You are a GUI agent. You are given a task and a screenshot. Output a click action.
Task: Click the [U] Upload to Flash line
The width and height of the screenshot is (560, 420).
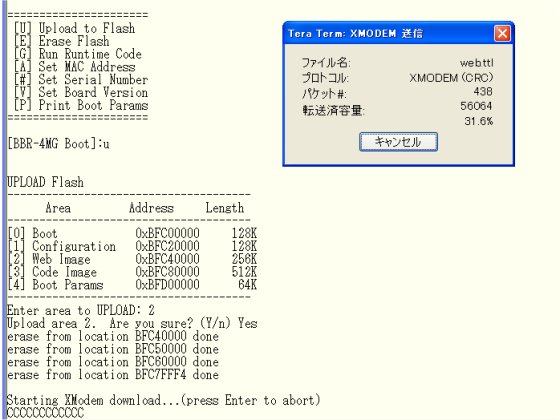pyautogui.click(x=75, y=28)
